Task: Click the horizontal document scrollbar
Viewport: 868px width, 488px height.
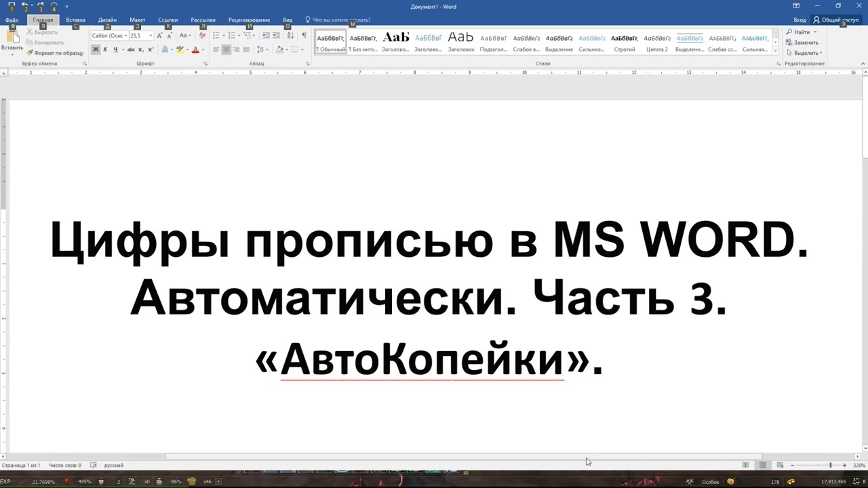Action: (464, 457)
